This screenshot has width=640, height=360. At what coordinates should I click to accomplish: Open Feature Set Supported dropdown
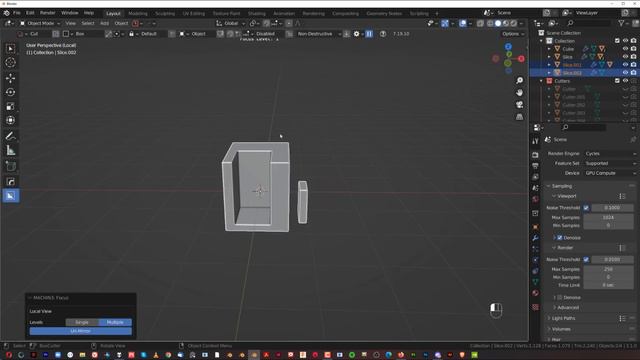610,163
